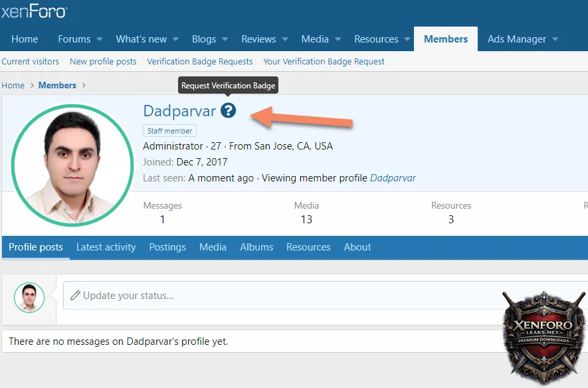Click the pencil icon in status box

pyautogui.click(x=75, y=296)
